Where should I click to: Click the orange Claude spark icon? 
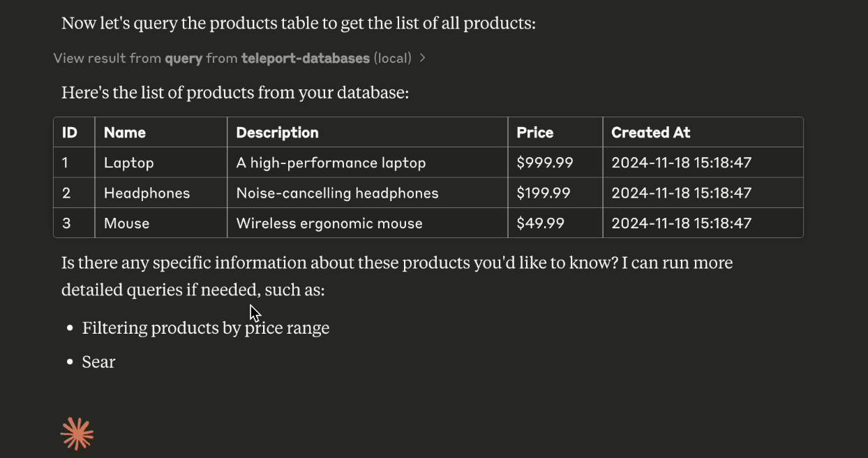77,433
